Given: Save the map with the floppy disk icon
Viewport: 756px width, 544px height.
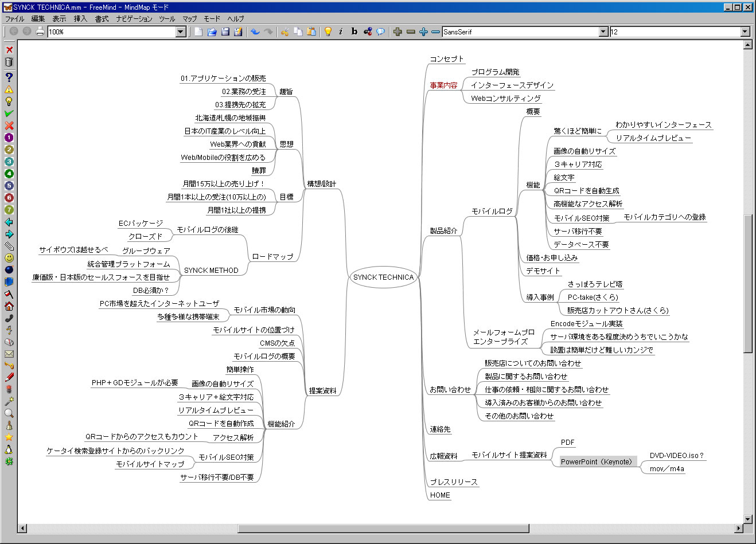Looking at the screenshot, I should click(x=225, y=32).
